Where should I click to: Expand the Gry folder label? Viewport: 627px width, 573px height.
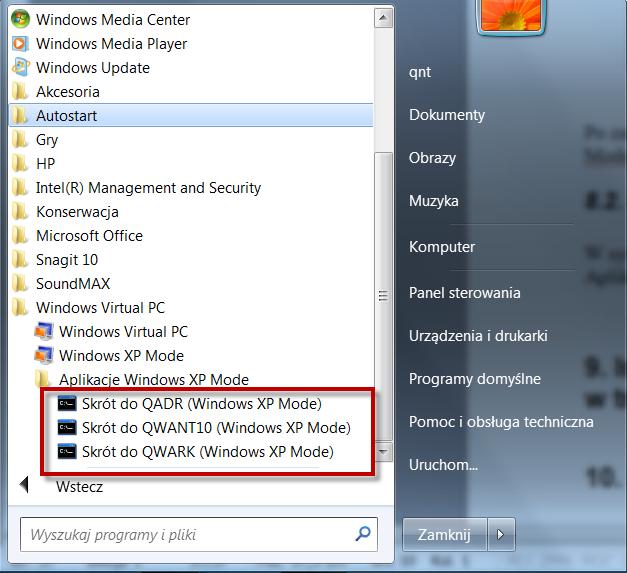pos(47,140)
